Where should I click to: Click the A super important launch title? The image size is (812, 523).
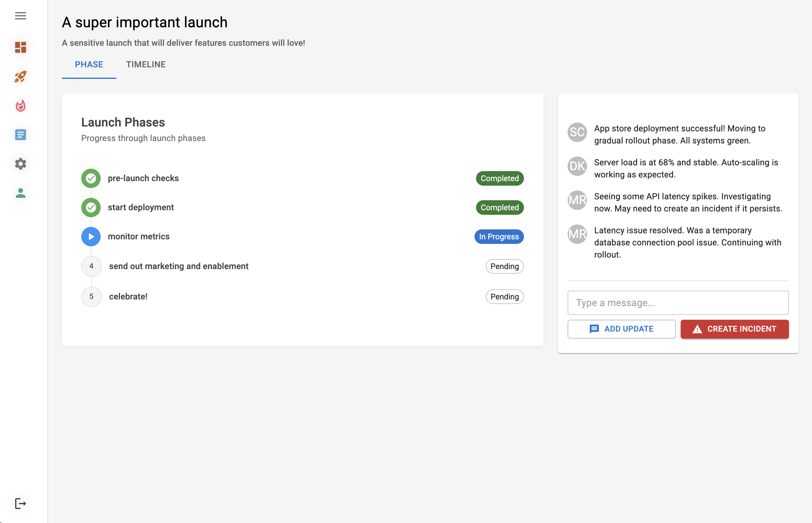(145, 22)
